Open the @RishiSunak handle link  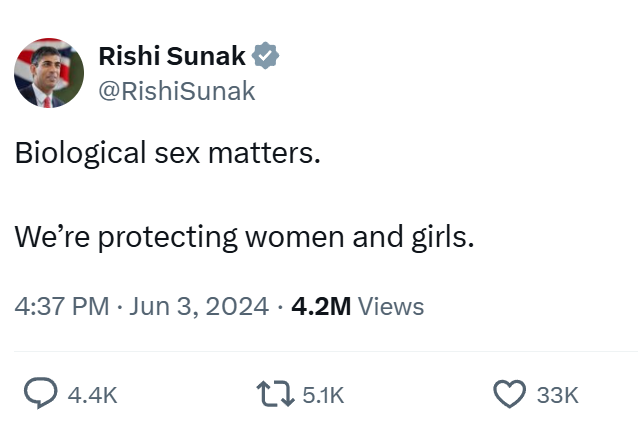coord(177,91)
